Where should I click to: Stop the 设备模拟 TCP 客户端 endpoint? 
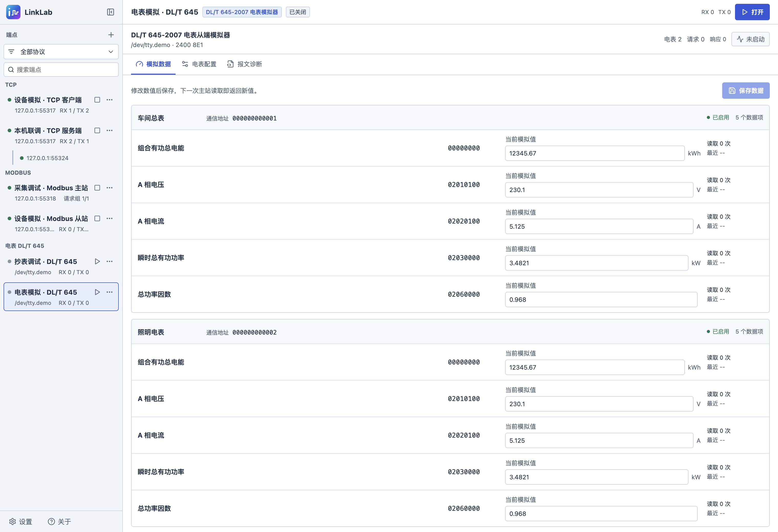coord(97,100)
